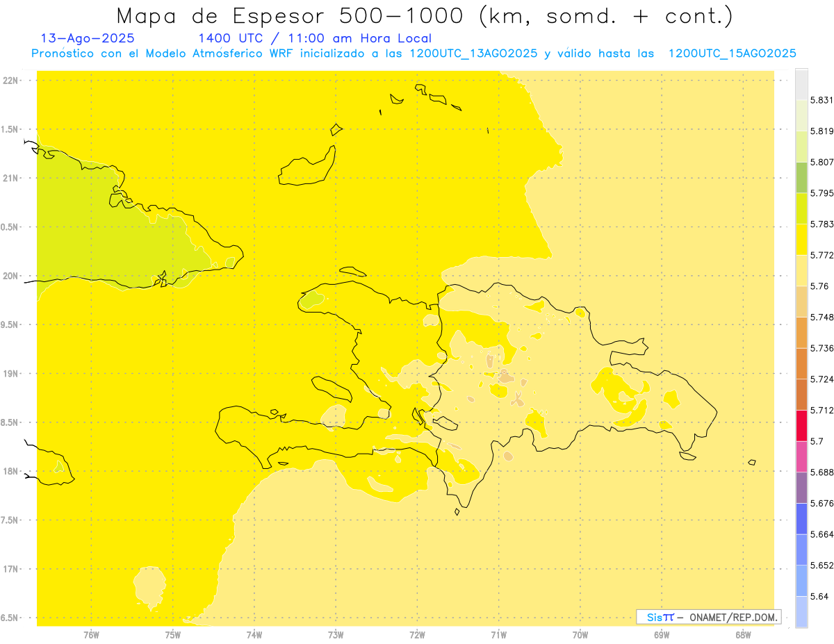The height and width of the screenshot is (644, 834).
Task: Click the color bar label 5.7
Action: pos(817,441)
